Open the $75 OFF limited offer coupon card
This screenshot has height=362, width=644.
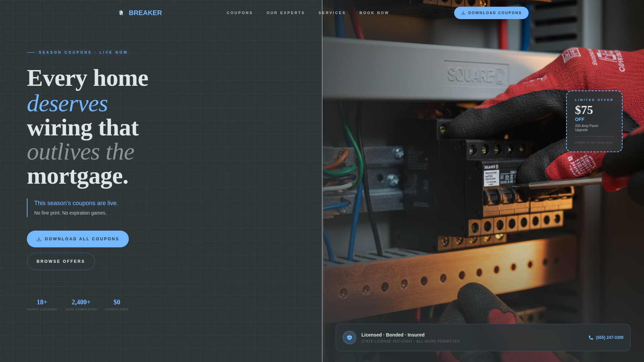594,121
